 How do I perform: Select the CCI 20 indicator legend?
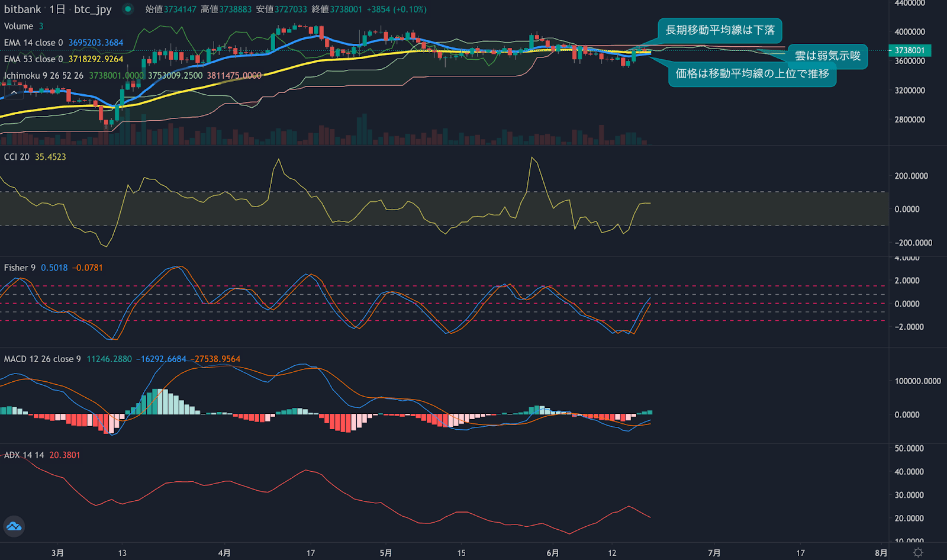pyautogui.click(x=17, y=156)
